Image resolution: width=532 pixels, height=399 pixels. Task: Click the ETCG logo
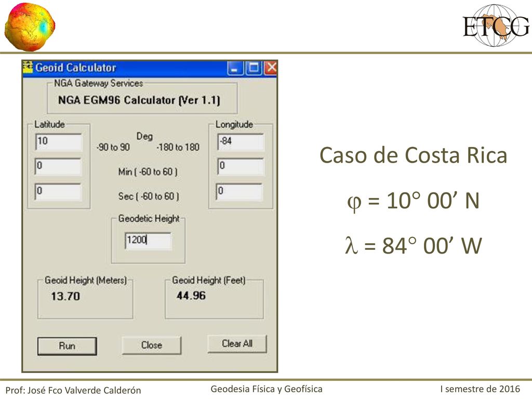pos(496,26)
